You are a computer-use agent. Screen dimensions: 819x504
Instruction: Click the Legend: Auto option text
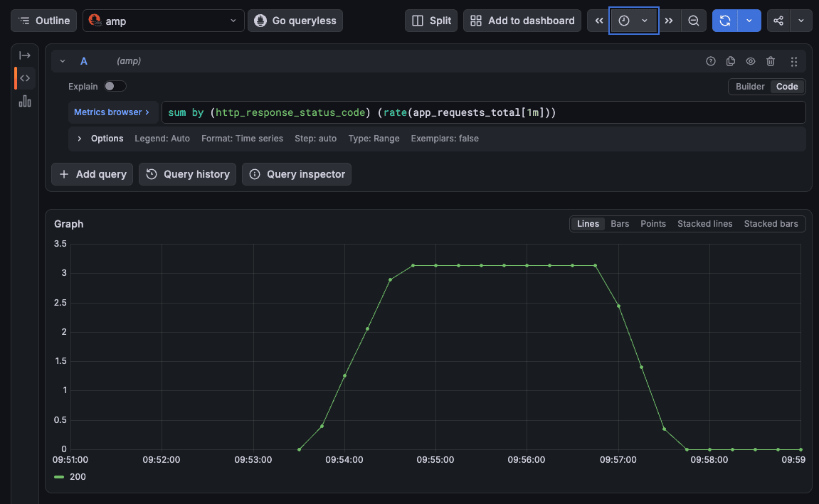162,138
